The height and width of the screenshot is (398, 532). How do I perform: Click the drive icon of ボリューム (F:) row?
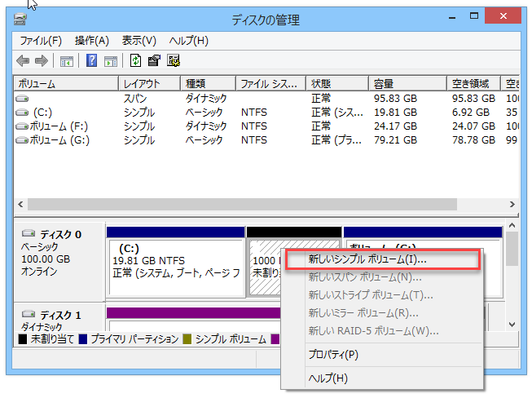tap(22, 126)
